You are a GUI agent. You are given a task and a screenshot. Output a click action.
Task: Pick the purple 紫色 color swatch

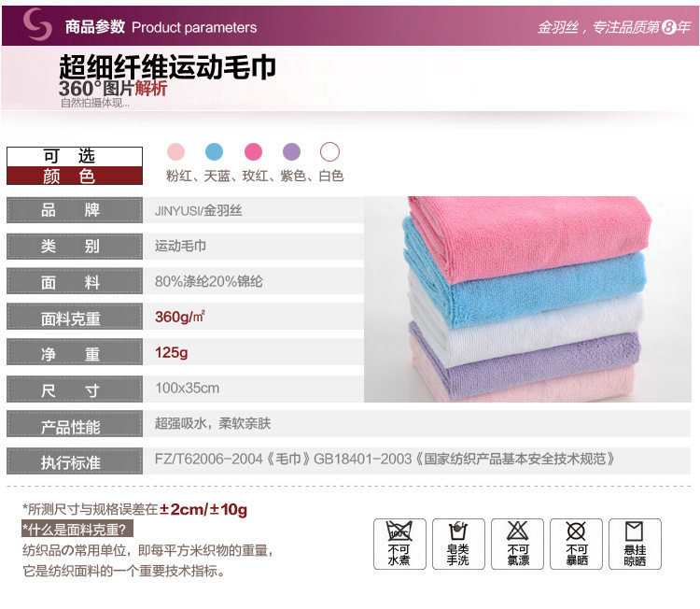coord(291,152)
